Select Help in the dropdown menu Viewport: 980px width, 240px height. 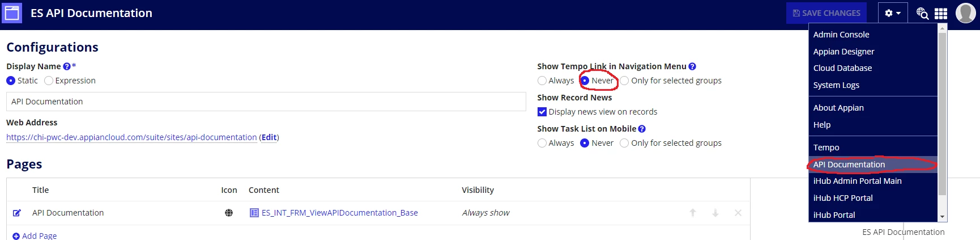[x=873, y=125]
